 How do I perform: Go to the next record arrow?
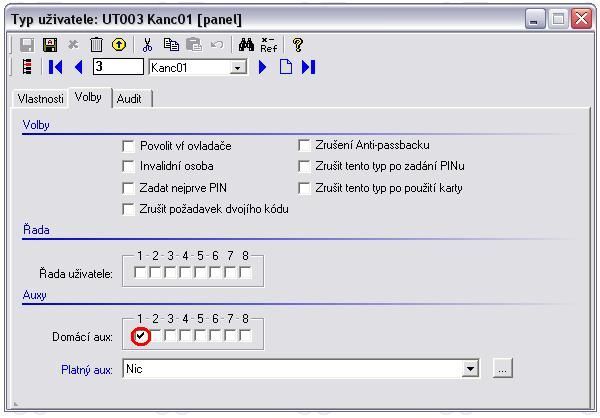coord(263,67)
